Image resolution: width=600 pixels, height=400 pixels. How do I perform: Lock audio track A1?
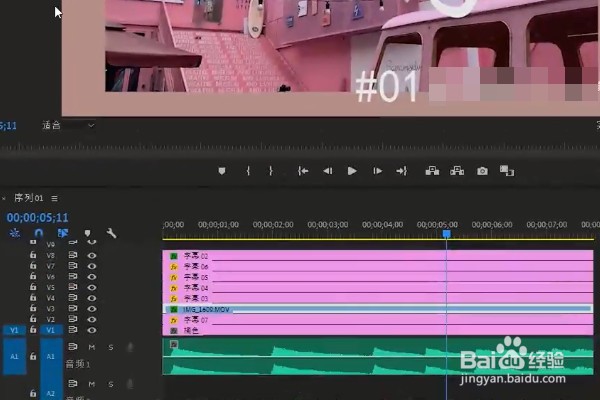click(x=33, y=356)
